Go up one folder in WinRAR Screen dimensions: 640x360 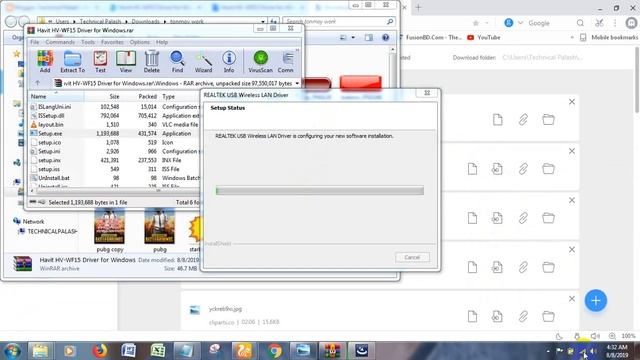pyautogui.click(x=38, y=83)
